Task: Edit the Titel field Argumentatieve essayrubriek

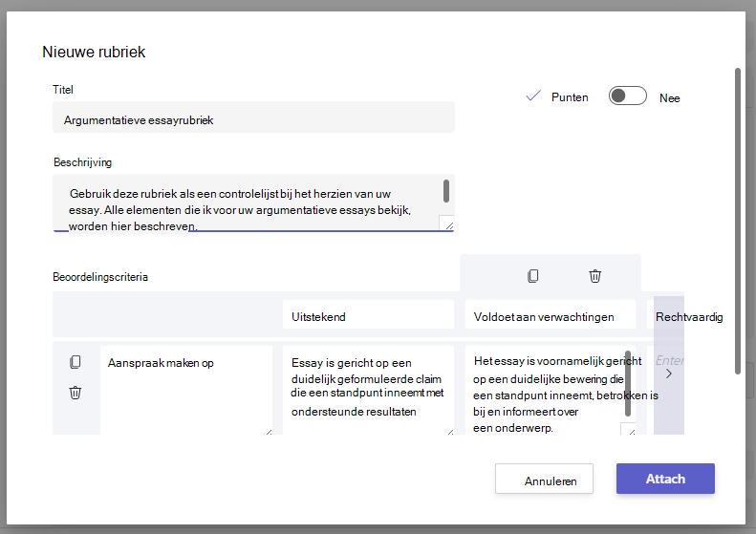Action: pos(253,117)
